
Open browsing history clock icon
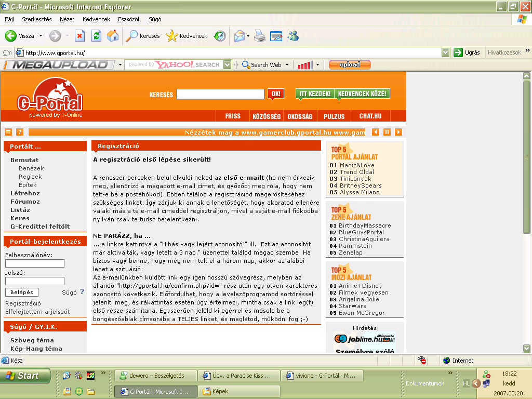click(220, 36)
